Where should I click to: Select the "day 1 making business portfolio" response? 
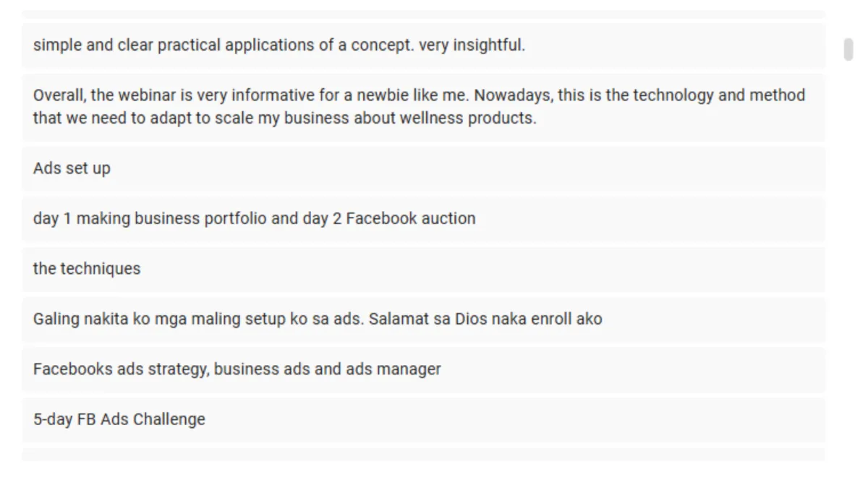[x=423, y=219]
